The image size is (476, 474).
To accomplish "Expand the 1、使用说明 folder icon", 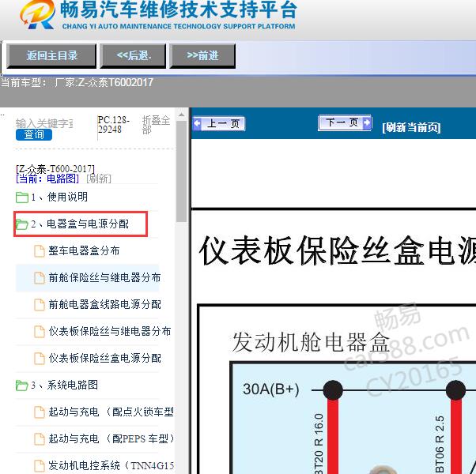I will coord(22,197).
